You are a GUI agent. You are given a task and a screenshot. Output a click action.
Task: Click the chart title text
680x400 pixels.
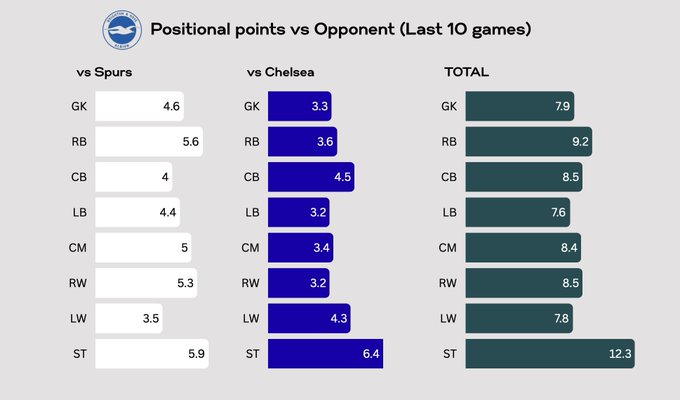(340, 30)
